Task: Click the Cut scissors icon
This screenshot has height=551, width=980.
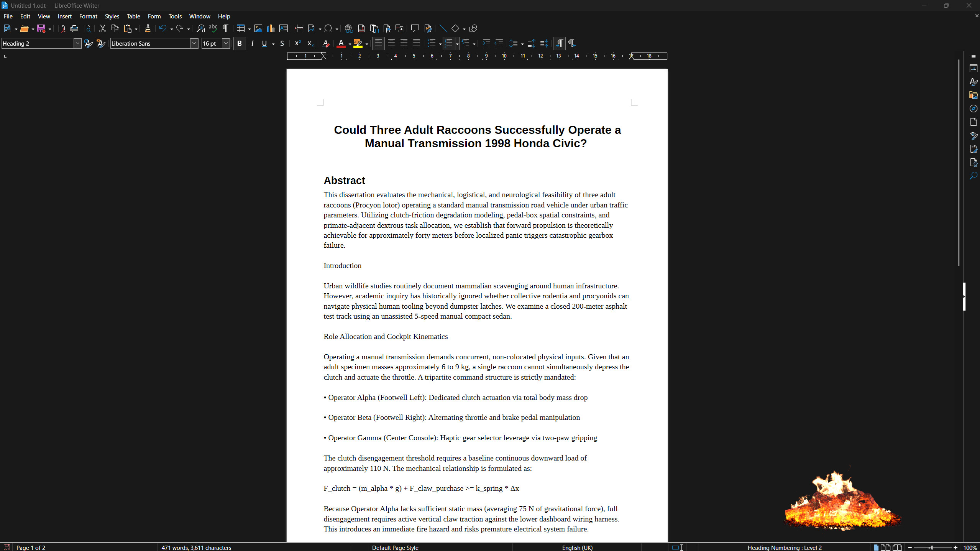Action: tap(102, 28)
